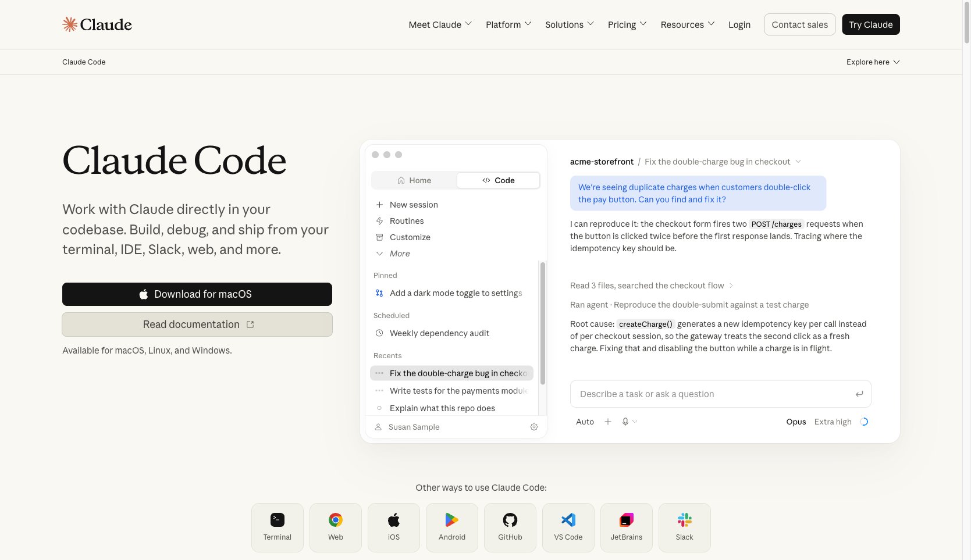Open the Resources dropdown menu

688,24
